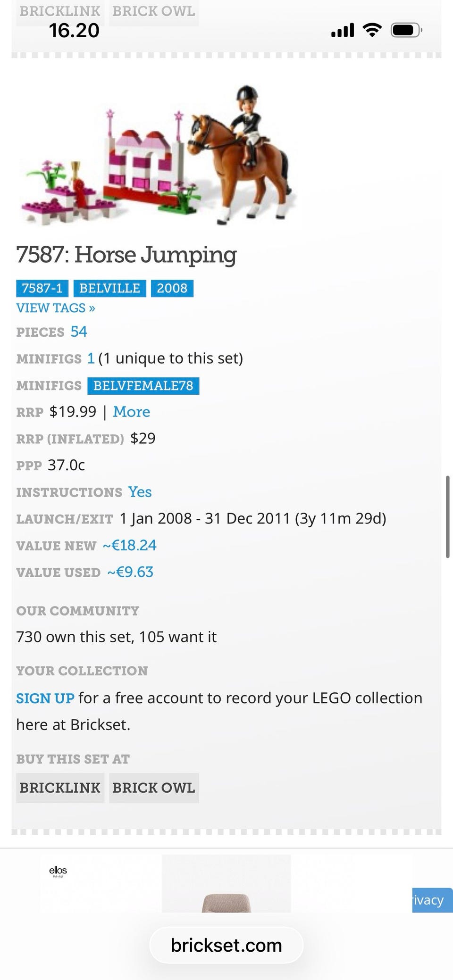Open the 54 pieces inventory link

[x=79, y=332]
